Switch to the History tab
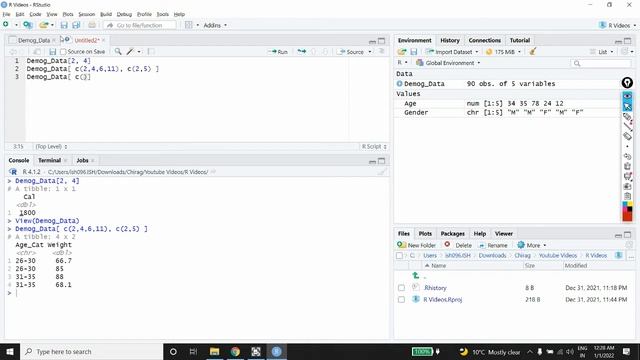This screenshot has height=360, width=640. pos(450,40)
